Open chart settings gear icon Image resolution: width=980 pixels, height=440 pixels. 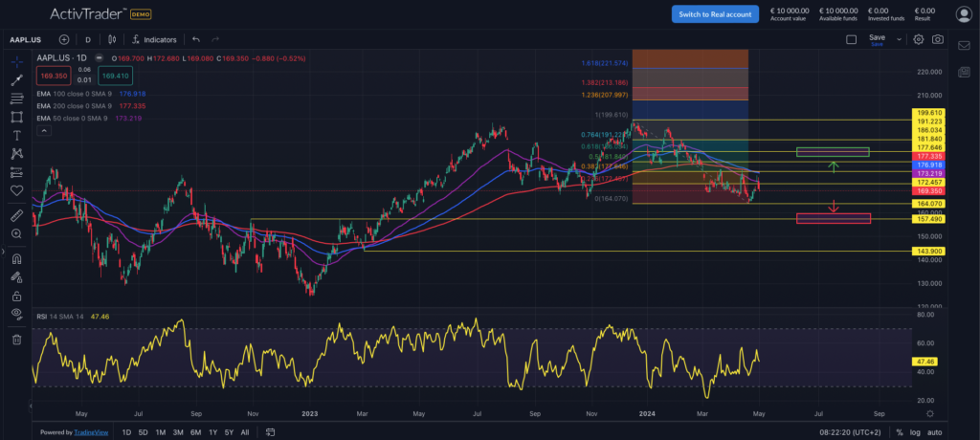click(x=918, y=39)
